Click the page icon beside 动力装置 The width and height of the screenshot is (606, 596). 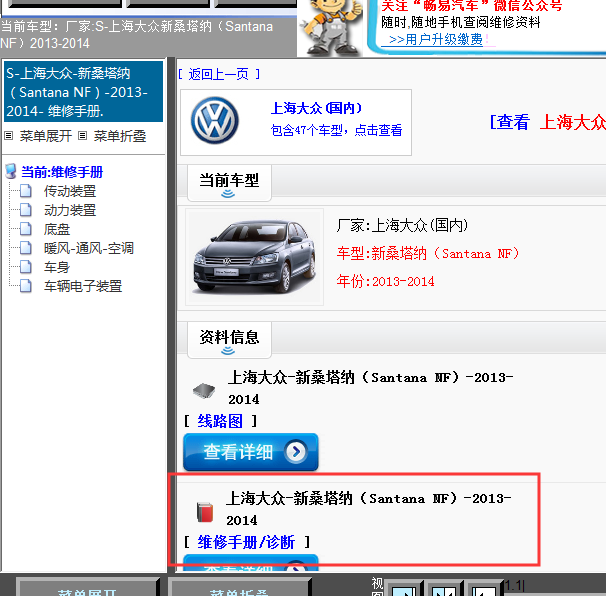tap(26, 209)
